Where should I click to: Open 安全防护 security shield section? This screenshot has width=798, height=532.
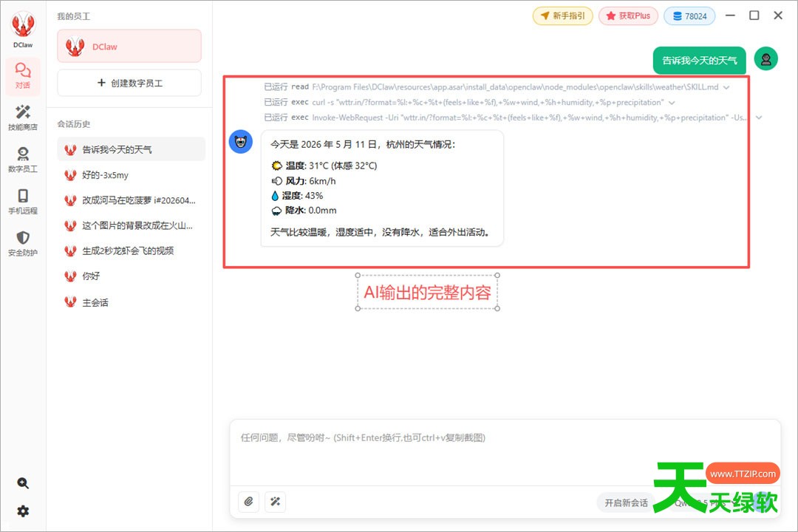pyautogui.click(x=23, y=243)
